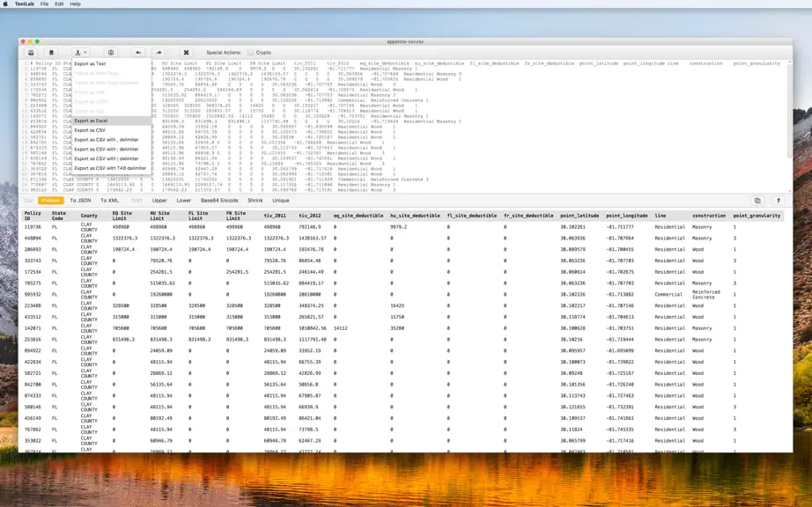Click the Base64 Encode button
Screen dimensions: 812x507
coord(219,200)
